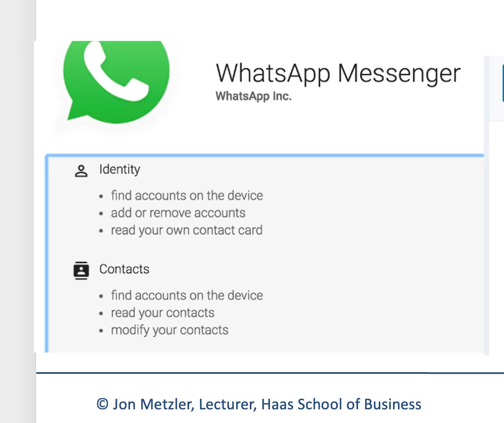Click 'find accounts on the device' under Contacts

click(x=187, y=295)
